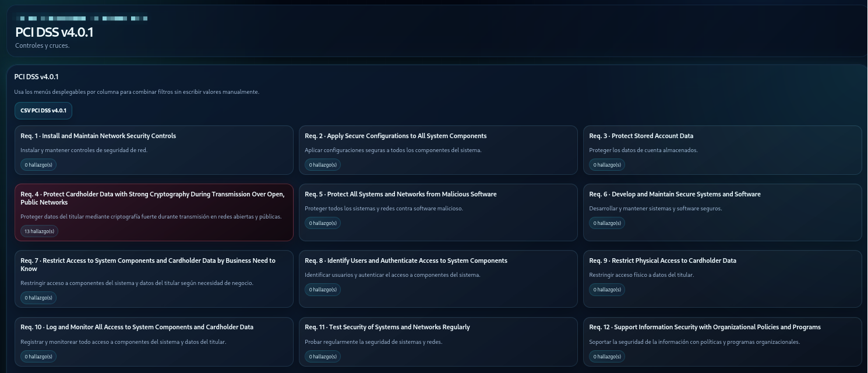Open the Req. 5 Malicious Software card title
Image resolution: width=868 pixels, height=373 pixels.
pos(400,194)
